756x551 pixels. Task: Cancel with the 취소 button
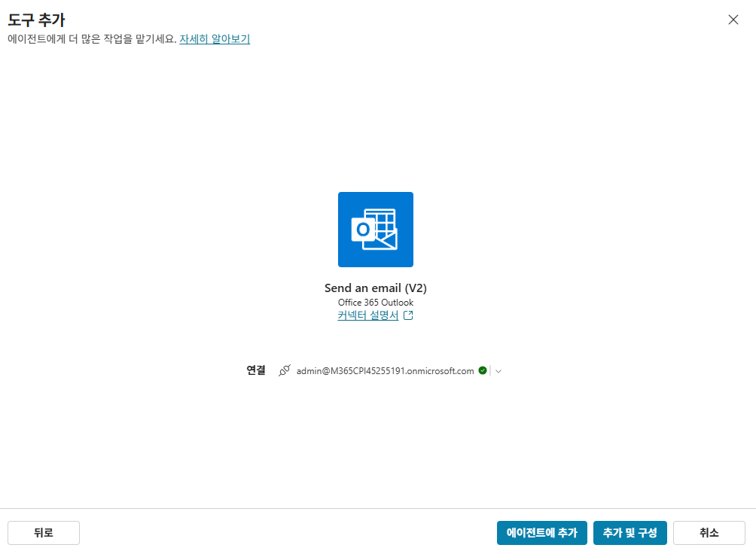(709, 533)
